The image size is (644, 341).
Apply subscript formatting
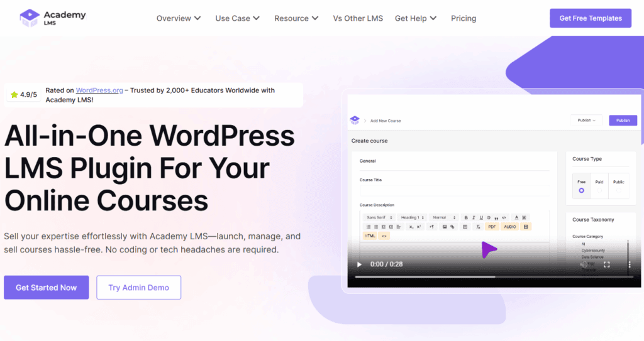[x=411, y=227]
